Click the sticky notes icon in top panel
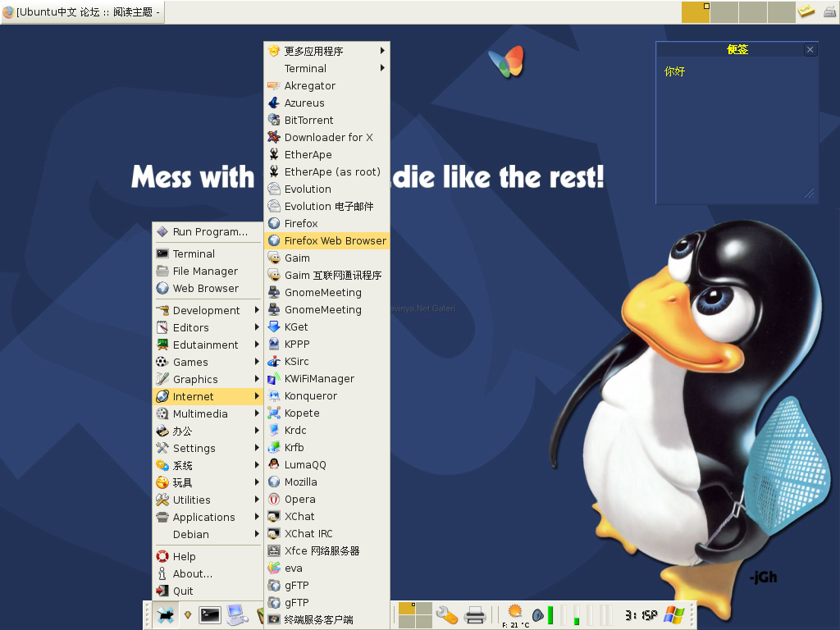 pos(806,11)
